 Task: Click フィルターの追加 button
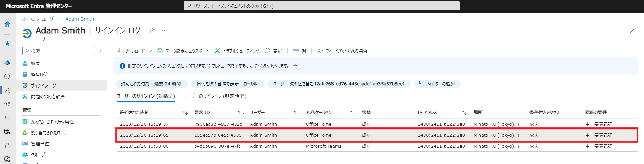(x=437, y=84)
